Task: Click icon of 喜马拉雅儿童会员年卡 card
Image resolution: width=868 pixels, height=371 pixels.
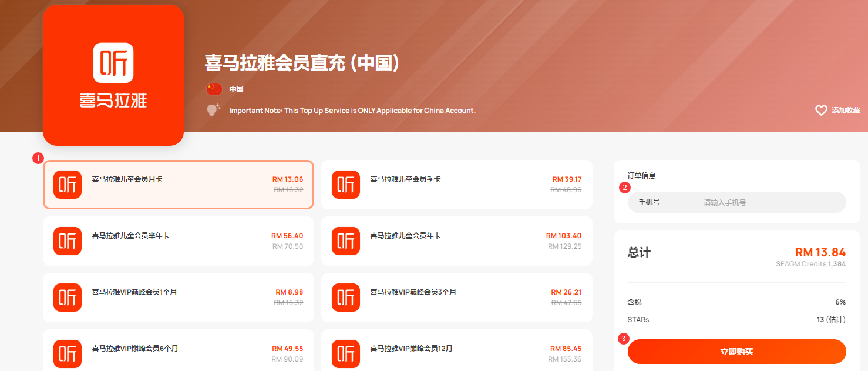Action: click(346, 241)
